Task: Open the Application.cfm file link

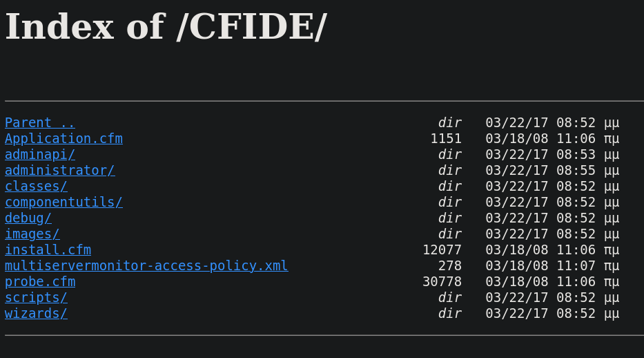Action: click(x=64, y=138)
